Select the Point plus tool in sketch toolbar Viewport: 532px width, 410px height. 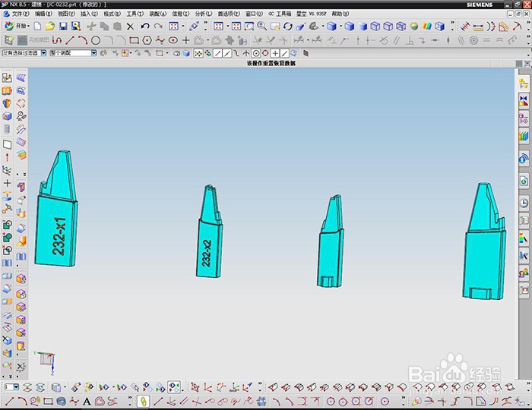coord(186,41)
